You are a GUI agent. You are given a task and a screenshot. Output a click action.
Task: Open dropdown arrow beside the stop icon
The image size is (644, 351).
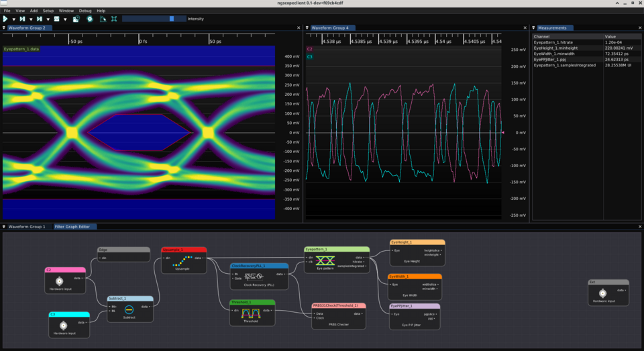click(x=65, y=19)
